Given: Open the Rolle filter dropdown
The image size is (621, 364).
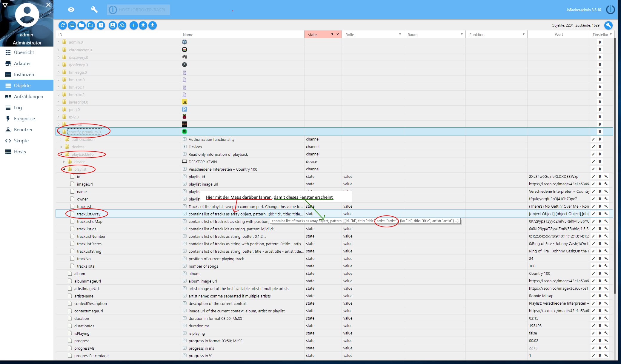Looking at the screenshot, I should click(400, 35).
